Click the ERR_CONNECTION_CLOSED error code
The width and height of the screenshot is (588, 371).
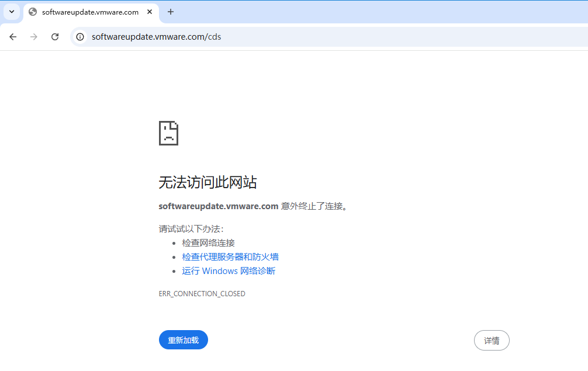202,294
